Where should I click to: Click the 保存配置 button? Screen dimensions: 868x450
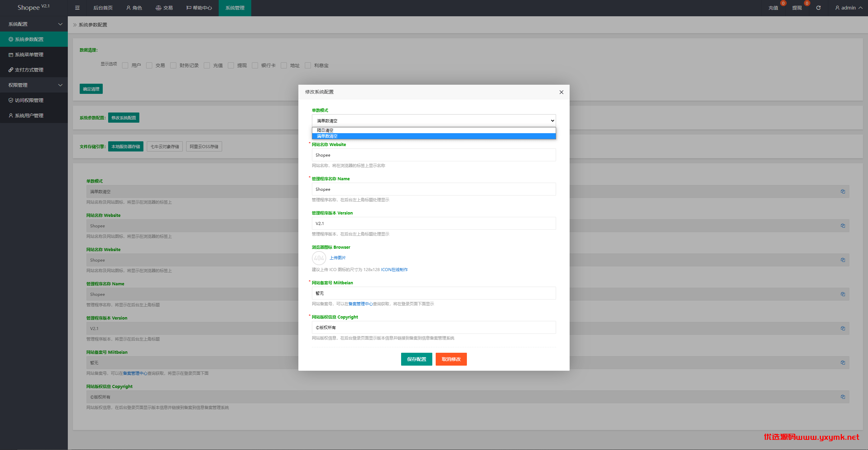[x=416, y=359]
